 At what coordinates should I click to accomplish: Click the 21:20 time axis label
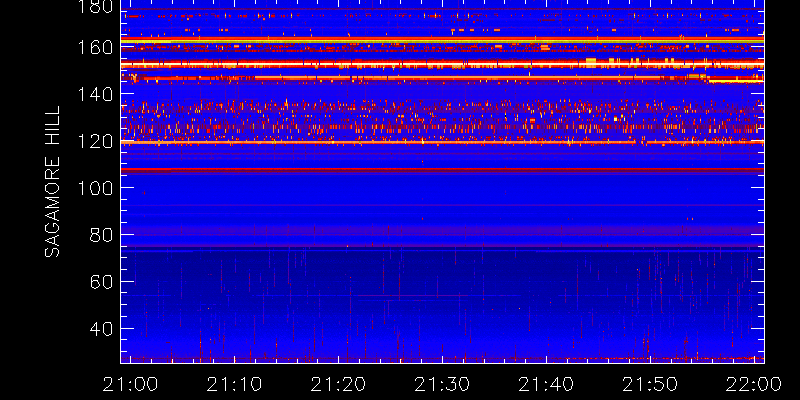coord(338,384)
